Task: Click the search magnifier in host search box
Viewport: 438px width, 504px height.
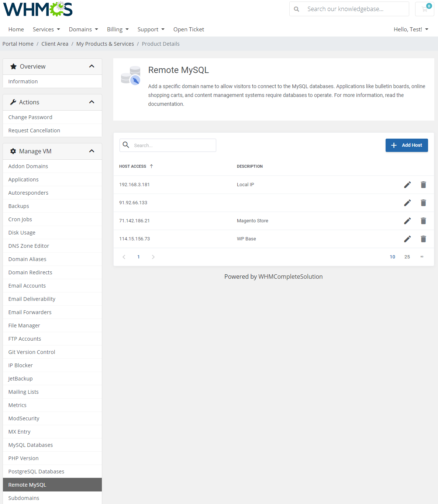Action: [126, 145]
